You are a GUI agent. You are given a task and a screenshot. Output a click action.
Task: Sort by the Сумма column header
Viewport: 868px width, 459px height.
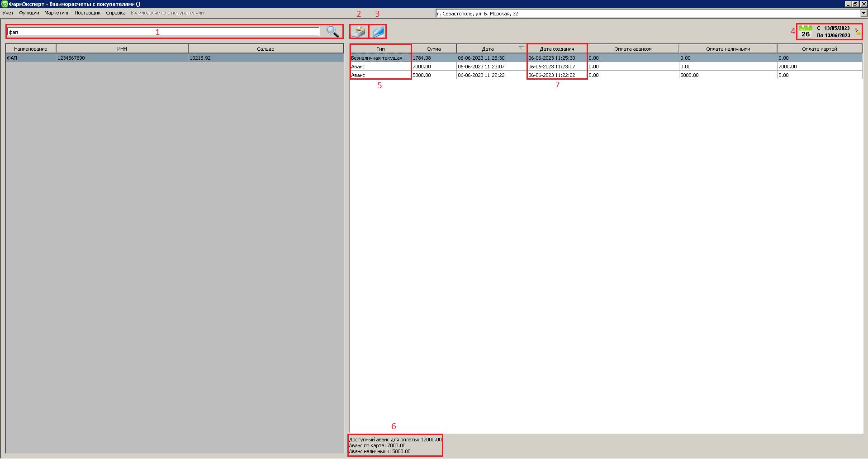click(433, 49)
